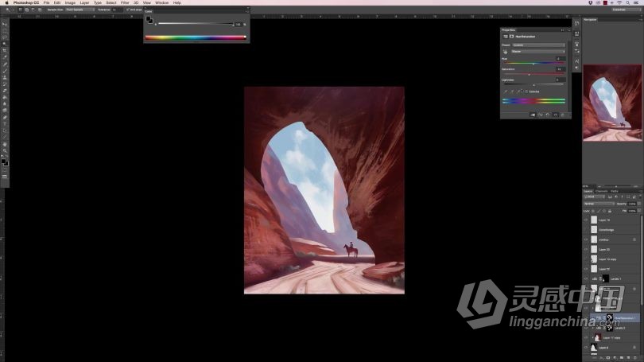The width and height of the screenshot is (644, 362).
Task: Select the Brush tool
Action: [5, 71]
